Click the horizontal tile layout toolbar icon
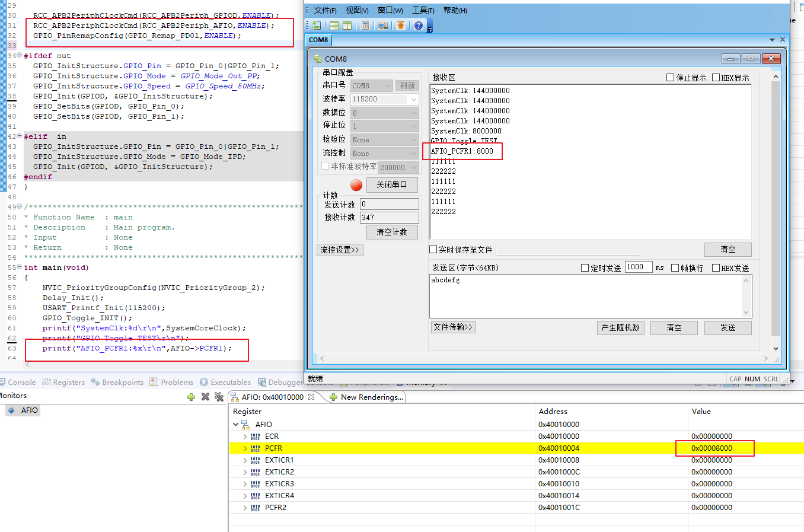 pyautogui.click(x=334, y=26)
